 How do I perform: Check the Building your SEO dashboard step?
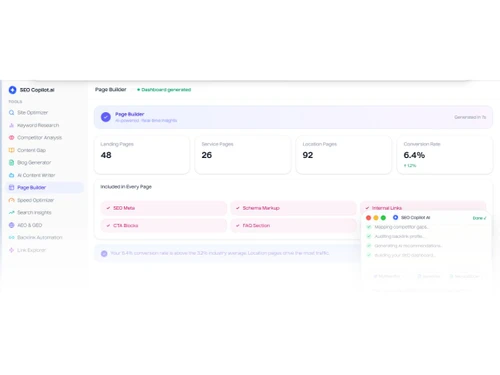point(369,255)
